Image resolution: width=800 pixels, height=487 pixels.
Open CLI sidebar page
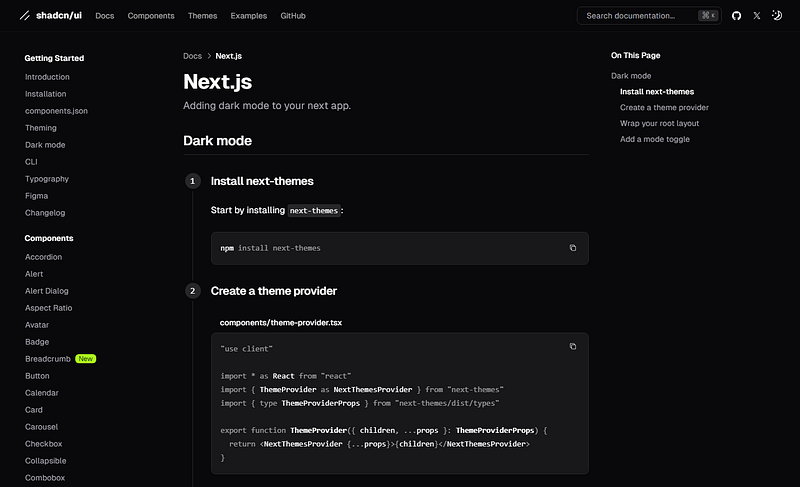[31, 162]
